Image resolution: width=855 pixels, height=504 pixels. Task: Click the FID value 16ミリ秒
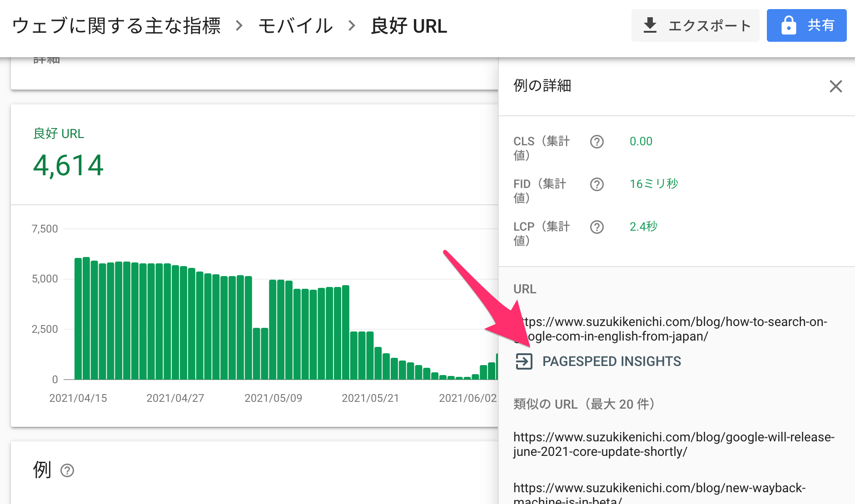pyautogui.click(x=654, y=184)
